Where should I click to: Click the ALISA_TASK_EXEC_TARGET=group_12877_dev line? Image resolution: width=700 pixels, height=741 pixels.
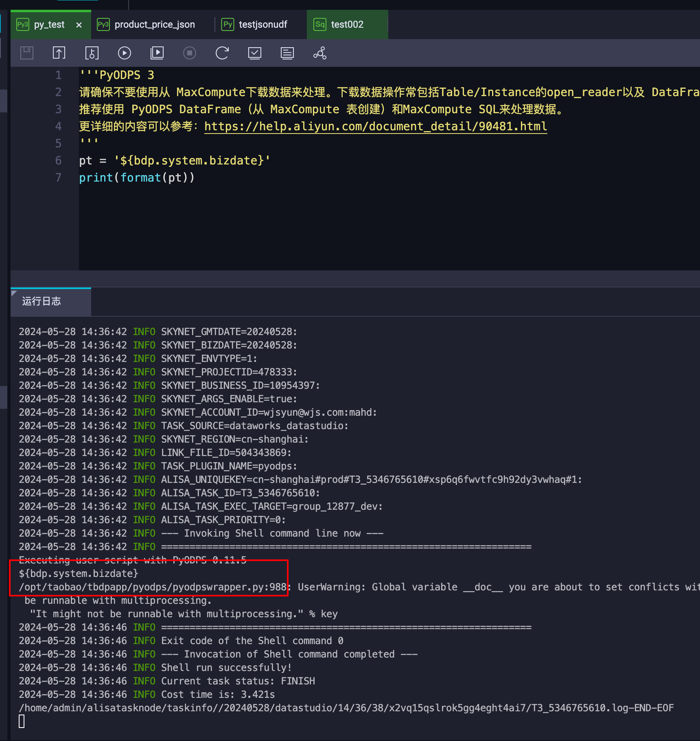coord(201,506)
